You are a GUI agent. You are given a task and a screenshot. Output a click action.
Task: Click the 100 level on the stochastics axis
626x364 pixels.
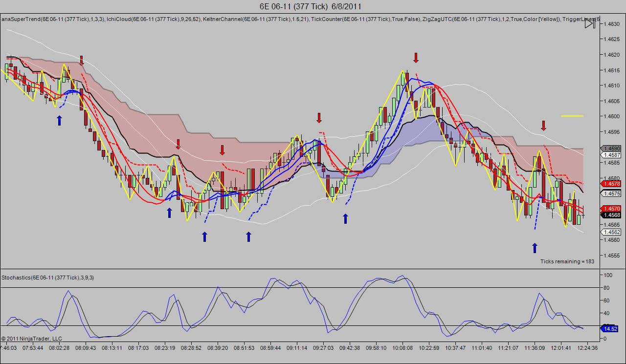(609, 275)
